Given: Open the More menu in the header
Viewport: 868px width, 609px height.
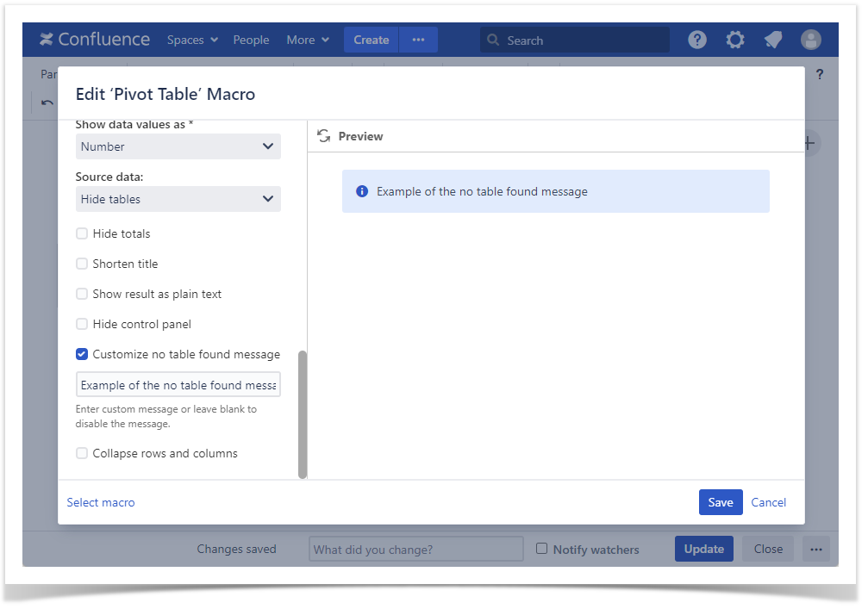Looking at the screenshot, I should (x=308, y=40).
